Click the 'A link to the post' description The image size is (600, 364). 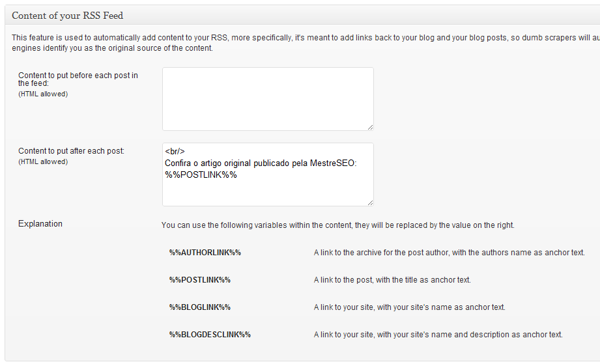pos(392,280)
